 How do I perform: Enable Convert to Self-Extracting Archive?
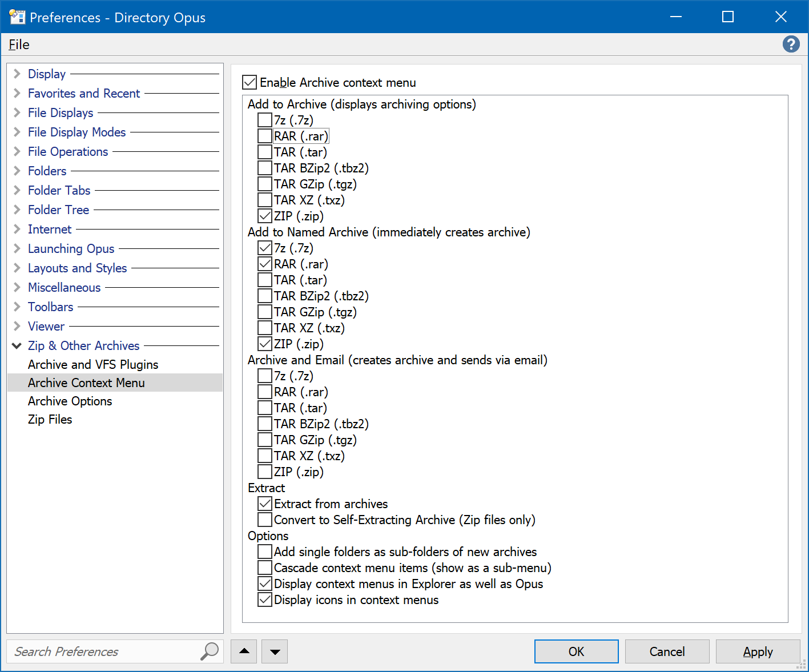(264, 520)
